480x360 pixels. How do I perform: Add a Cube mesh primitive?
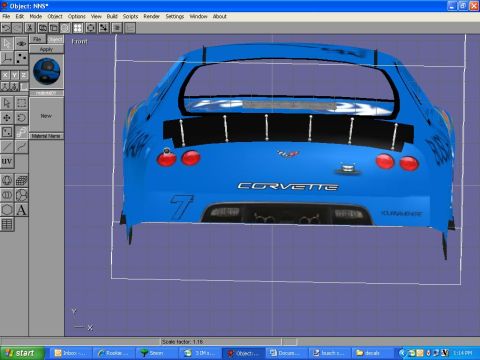[21, 181]
